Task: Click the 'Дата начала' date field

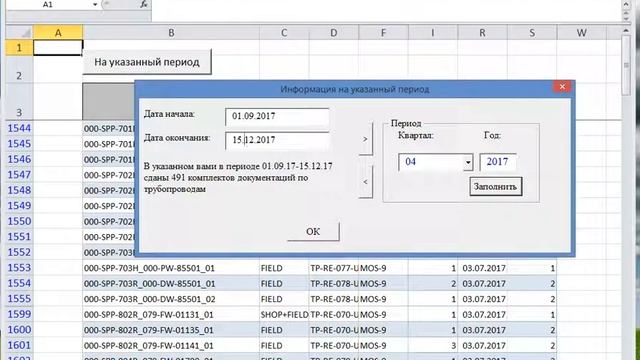Action: click(277, 117)
